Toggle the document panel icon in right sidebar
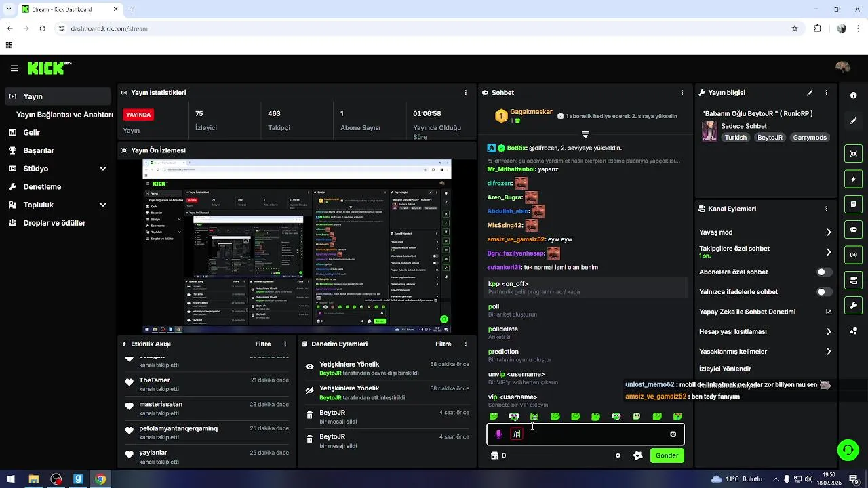This screenshot has height=488, width=868. [x=854, y=204]
